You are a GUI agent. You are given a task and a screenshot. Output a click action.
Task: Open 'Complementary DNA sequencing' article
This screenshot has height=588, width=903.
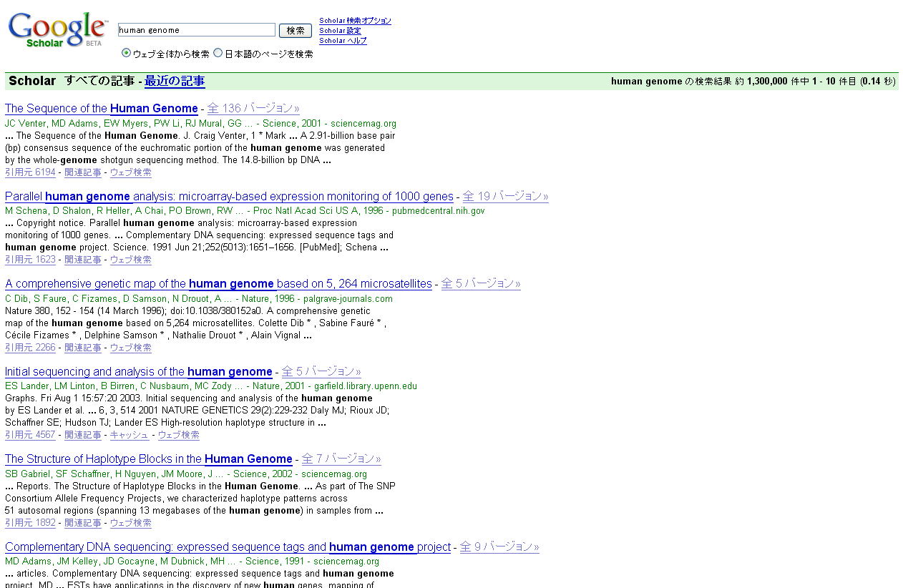[228, 547]
